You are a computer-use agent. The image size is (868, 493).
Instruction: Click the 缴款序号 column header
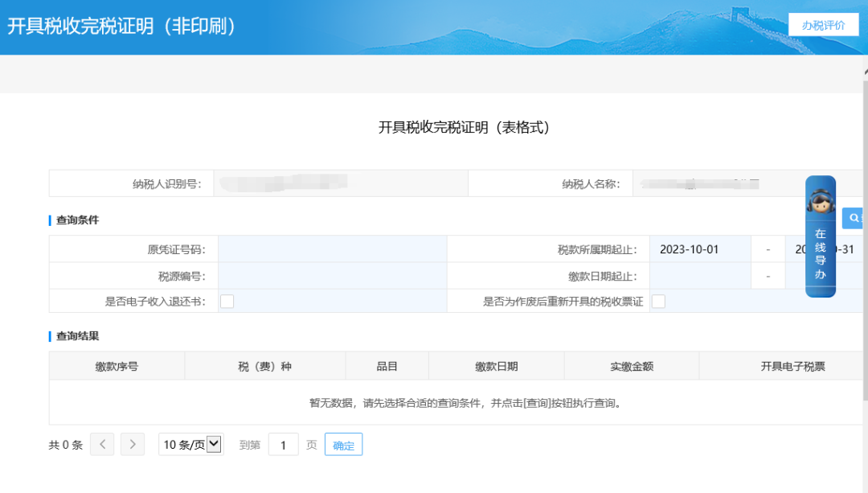[117, 366]
